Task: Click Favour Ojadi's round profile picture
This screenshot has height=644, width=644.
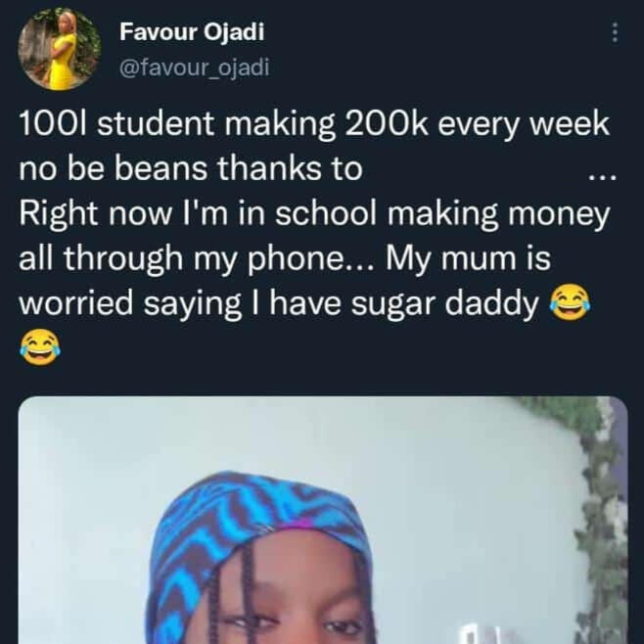Action: click(60, 49)
